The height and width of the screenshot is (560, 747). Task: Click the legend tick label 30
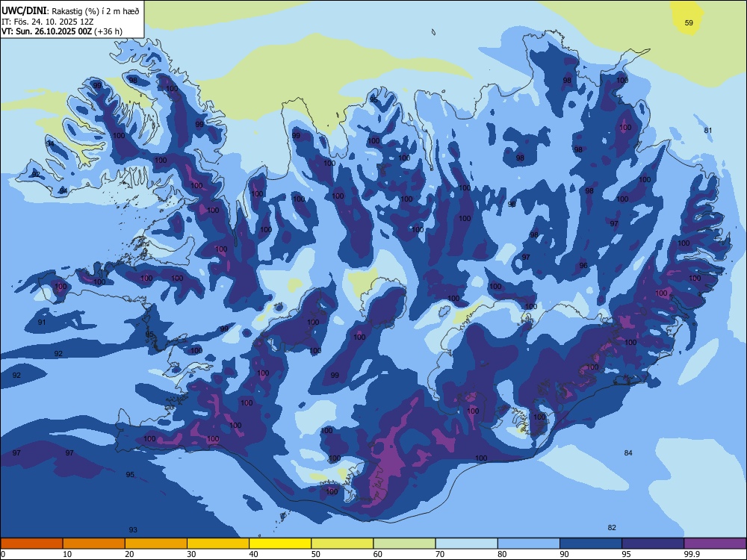[191, 554]
